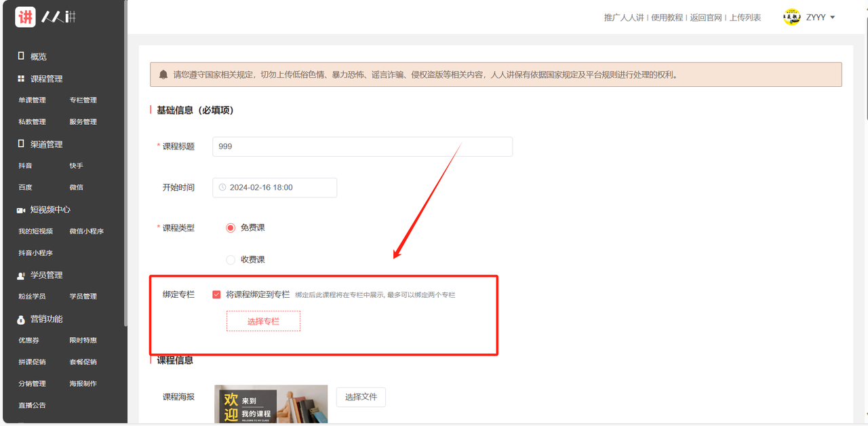Image resolution: width=868 pixels, height=426 pixels.
Task: Open 我的短视频 in sidebar
Action: tap(35, 231)
